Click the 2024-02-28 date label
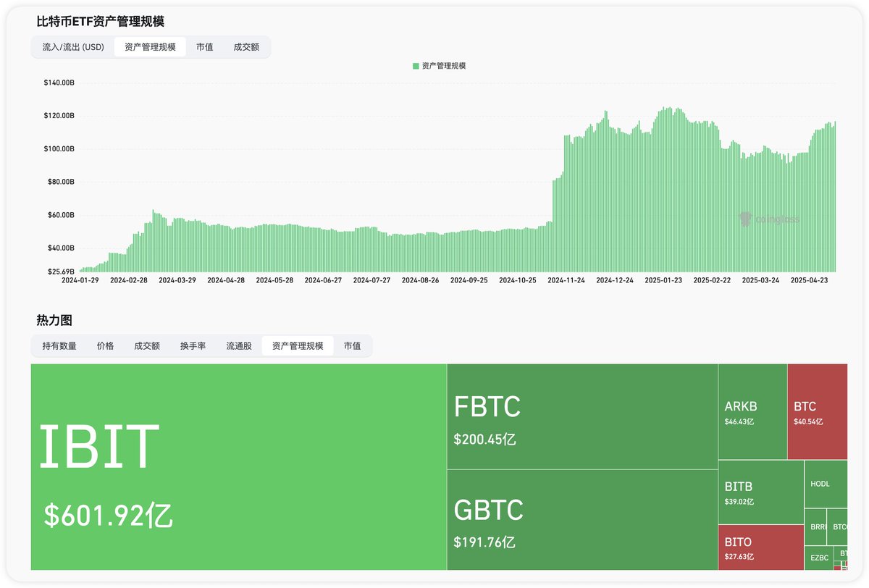This screenshot has width=869, height=588. (x=129, y=280)
